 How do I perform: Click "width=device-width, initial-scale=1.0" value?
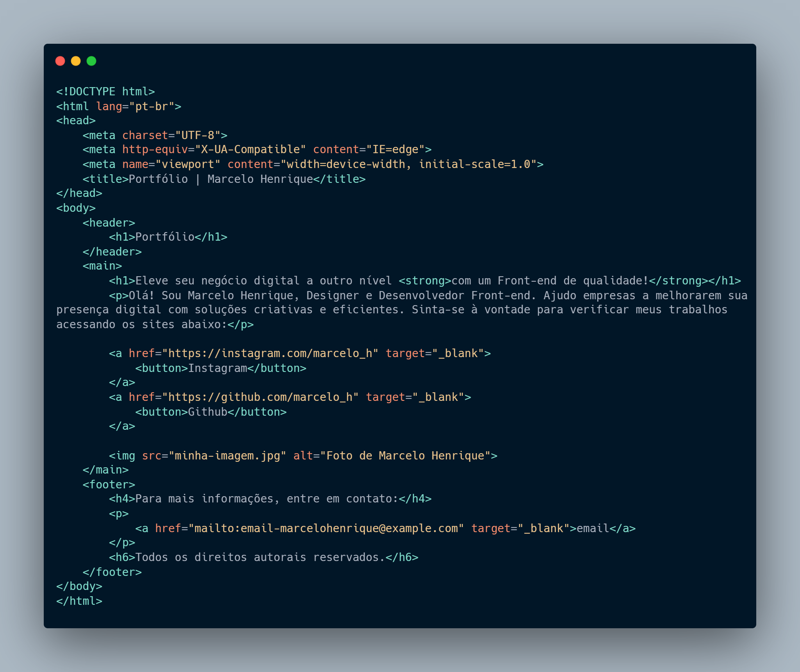click(409, 164)
